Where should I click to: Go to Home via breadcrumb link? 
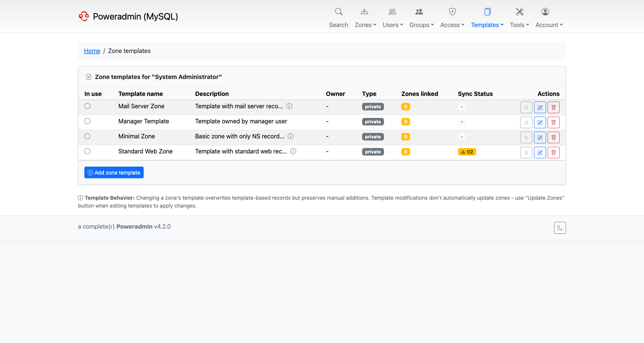coord(92,51)
